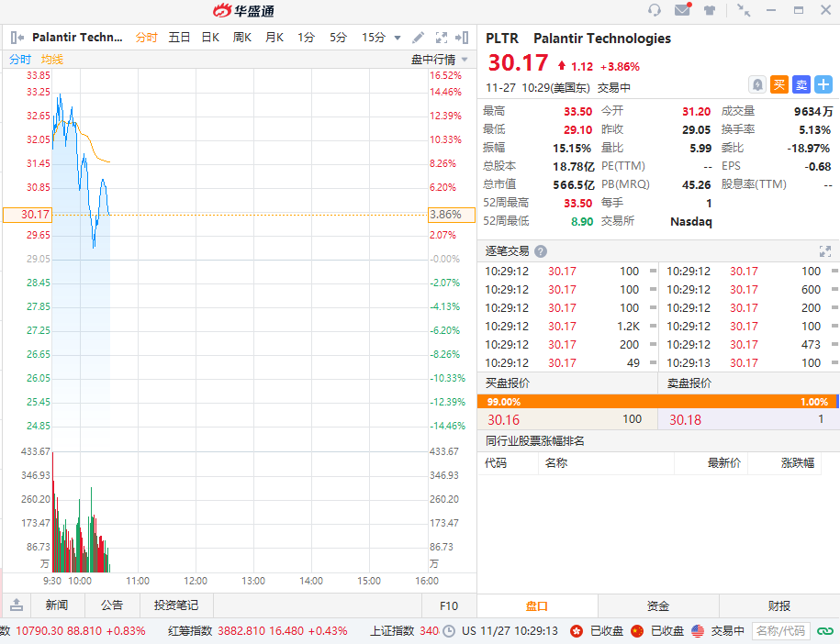Click the F10 button

[449, 606]
